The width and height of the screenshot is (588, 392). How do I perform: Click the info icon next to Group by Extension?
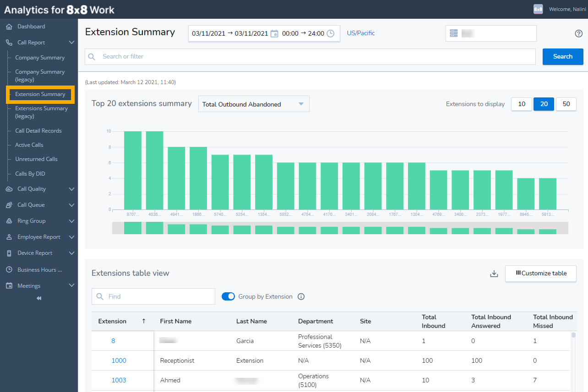pyautogui.click(x=301, y=296)
